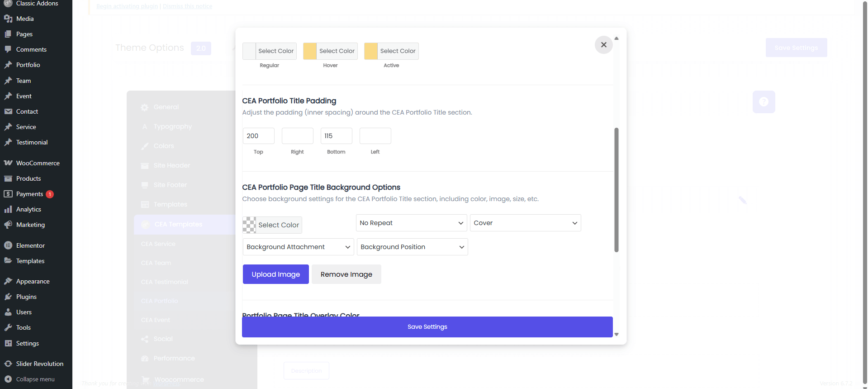Viewport: 868px width, 389px height.
Task: Click the Appearance paintbrush icon
Action: (8, 281)
